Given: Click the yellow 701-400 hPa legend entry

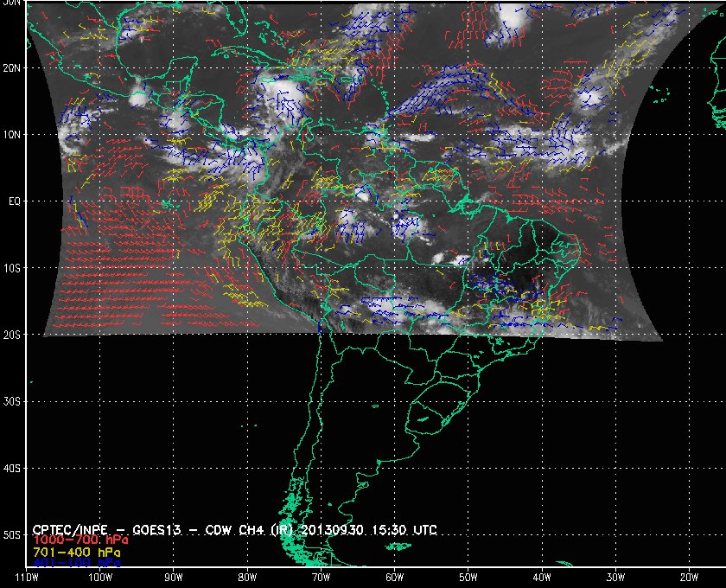Looking at the screenshot, I should coord(77,553).
